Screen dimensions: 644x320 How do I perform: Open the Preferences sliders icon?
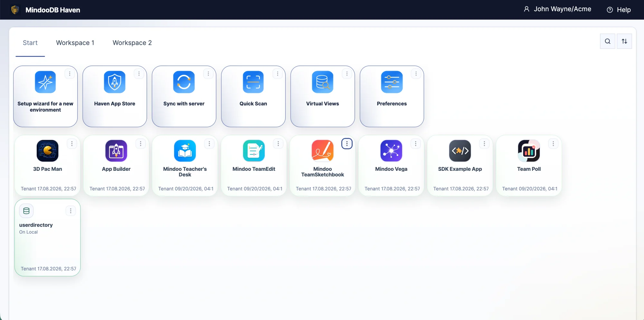(392, 82)
